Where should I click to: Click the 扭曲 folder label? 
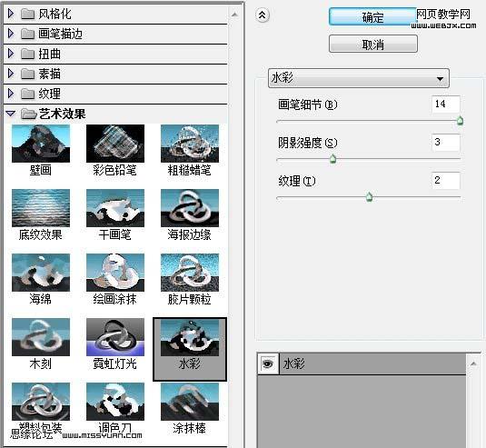tap(50, 54)
